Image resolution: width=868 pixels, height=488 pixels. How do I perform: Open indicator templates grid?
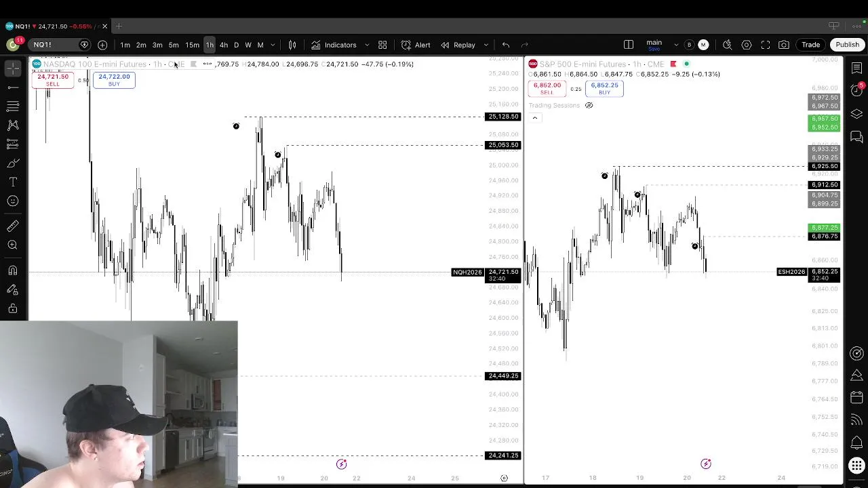(x=382, y=45)
